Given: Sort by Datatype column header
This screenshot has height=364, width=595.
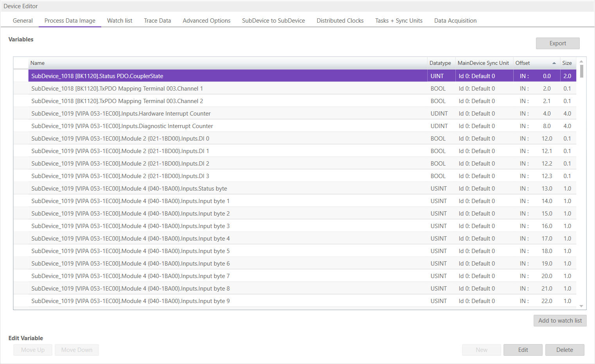Looking at the screenshot, I should pyautogui.click(x=440, y=63).
